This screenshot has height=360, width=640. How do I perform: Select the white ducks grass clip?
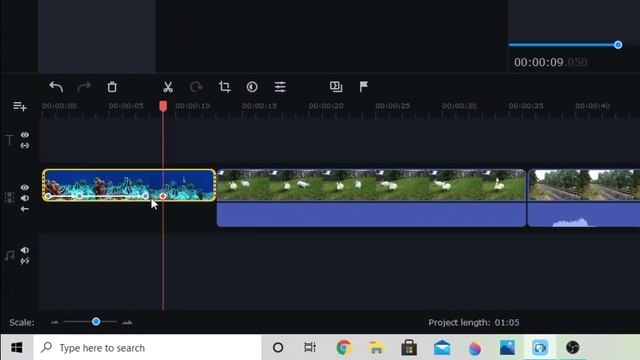[x=371, y=185]
